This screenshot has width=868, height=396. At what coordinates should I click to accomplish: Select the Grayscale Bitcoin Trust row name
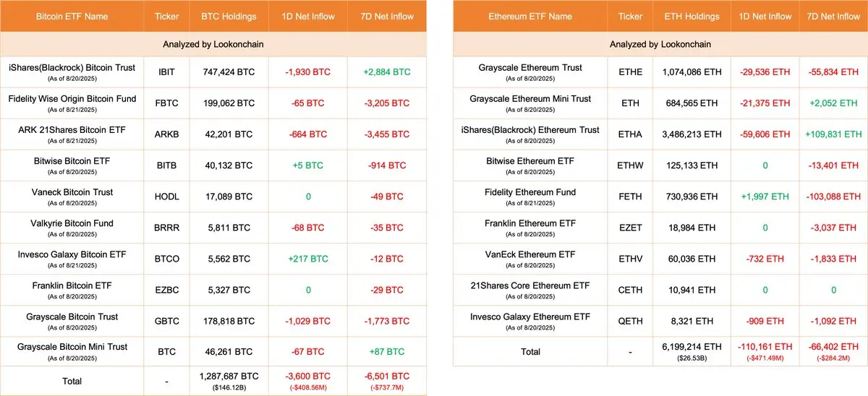(x=72, y=317)
